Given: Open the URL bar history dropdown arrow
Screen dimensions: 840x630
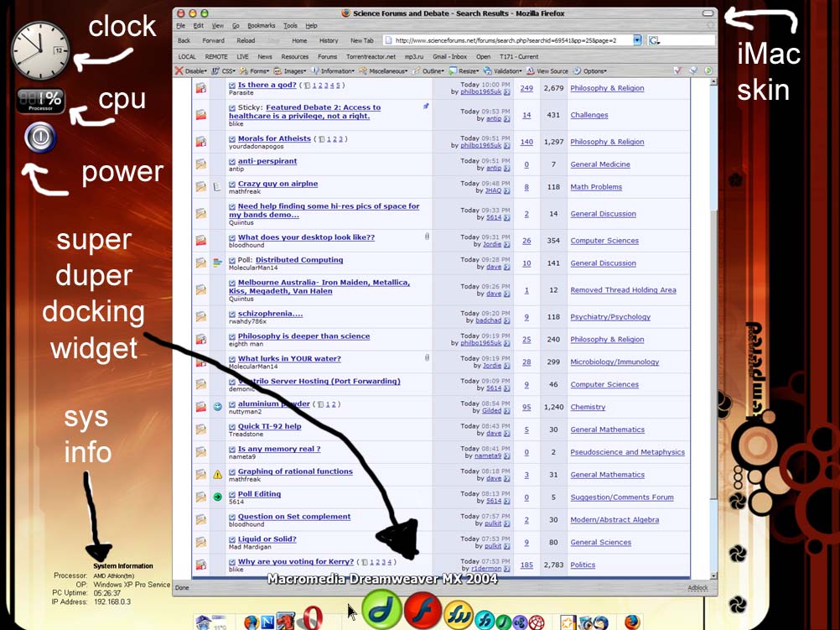Looking at the screenshot, I should tap(637, 40).
